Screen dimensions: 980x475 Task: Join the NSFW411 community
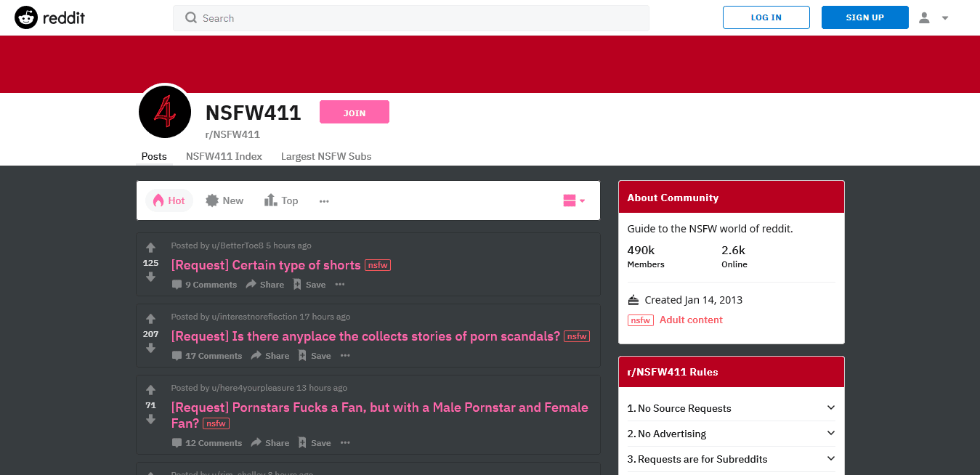click(355, 112)
